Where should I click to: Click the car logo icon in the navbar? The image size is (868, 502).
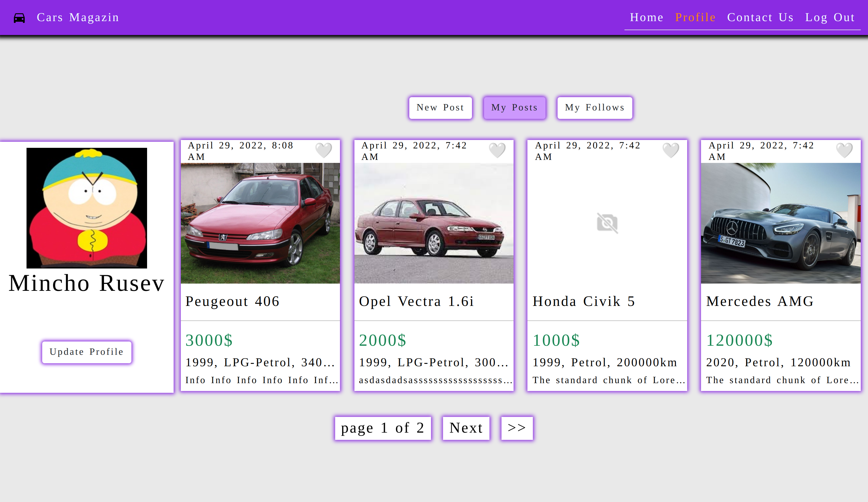coord(19,17)
